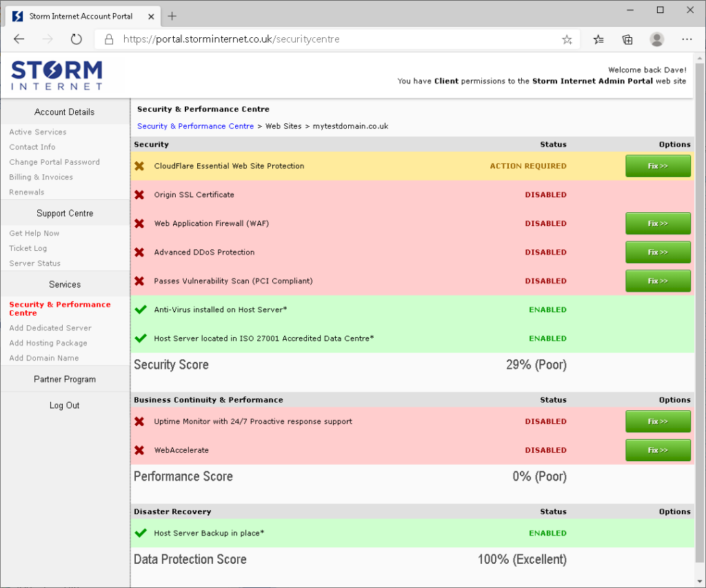The image size is (706, 588).
Task: Click Add Domain Name
Action: [x=44, y=358]
